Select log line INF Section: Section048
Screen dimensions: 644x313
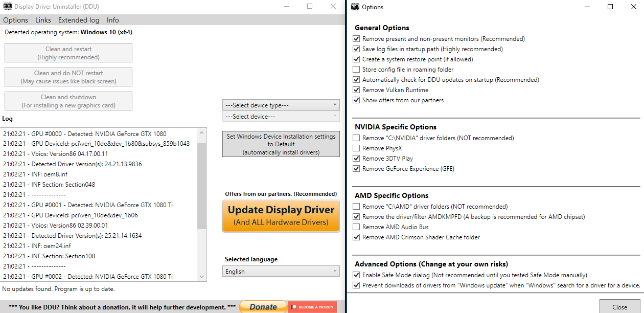[49, 185]
